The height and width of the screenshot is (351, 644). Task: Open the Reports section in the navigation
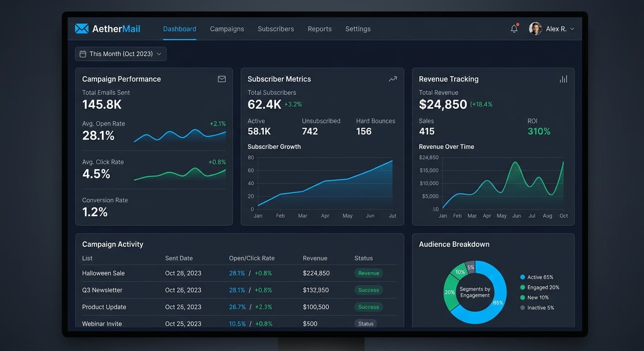[x=319, y=28]
